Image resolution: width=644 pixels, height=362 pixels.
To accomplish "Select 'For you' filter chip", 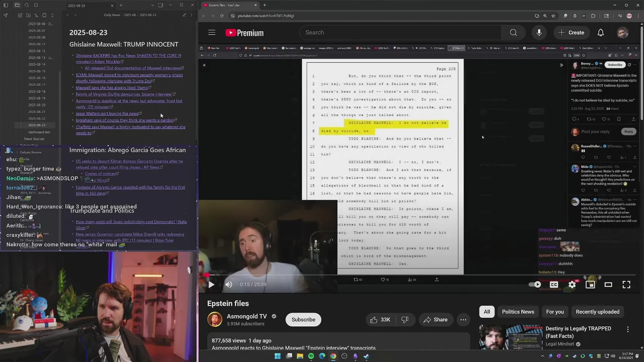I will click(555, 312).
